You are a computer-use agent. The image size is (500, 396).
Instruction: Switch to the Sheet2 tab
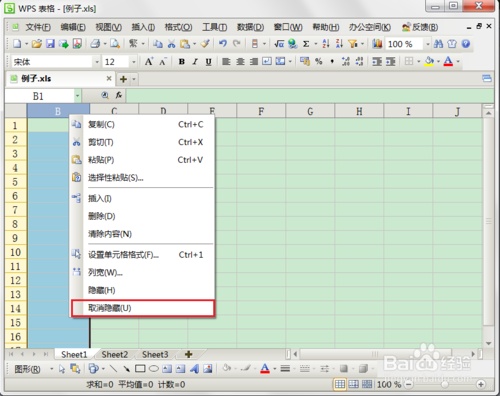pyautogui.click(x=115, y=354)
